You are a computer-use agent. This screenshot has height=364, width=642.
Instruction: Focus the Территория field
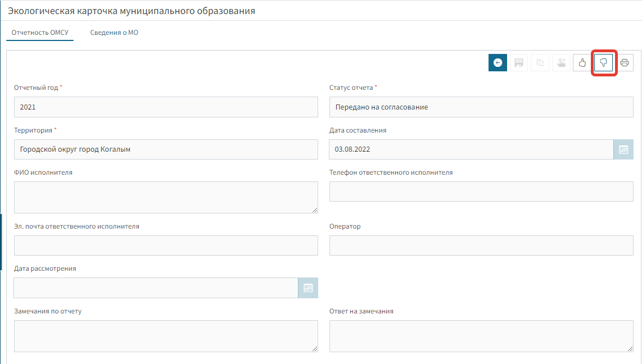click(x=166, y=149)
